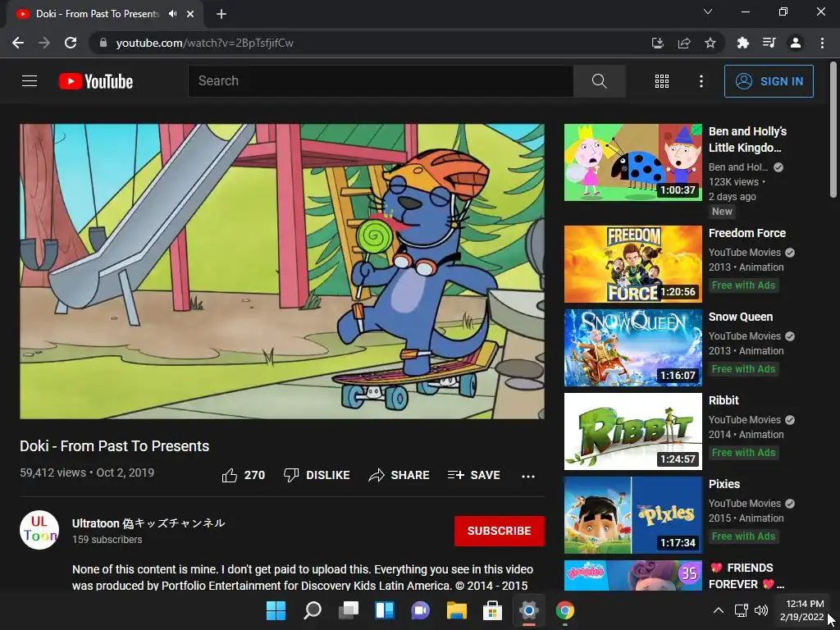Open the Pixies movie thumbnail
Viewport: 840px width, 630px height.
(x=632, y=515)
